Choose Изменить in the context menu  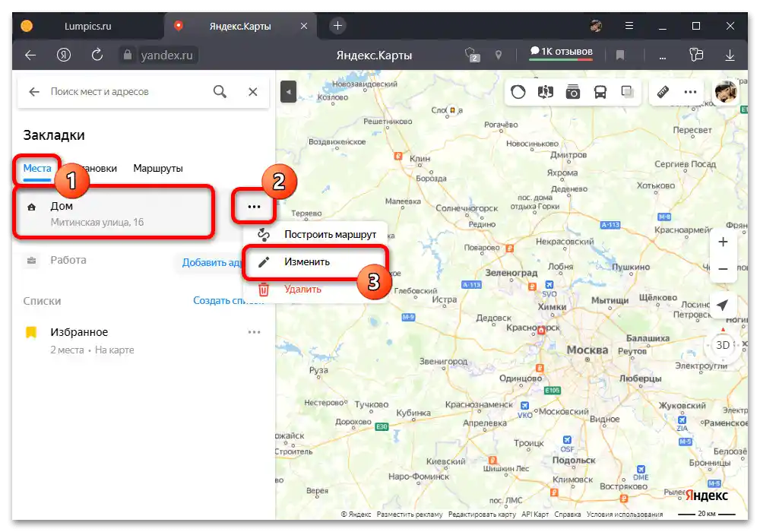coord(315,262)
